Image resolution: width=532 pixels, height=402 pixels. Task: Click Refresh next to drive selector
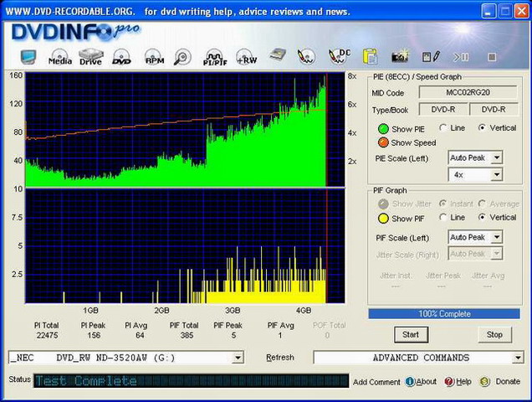(x=280, y=358)
